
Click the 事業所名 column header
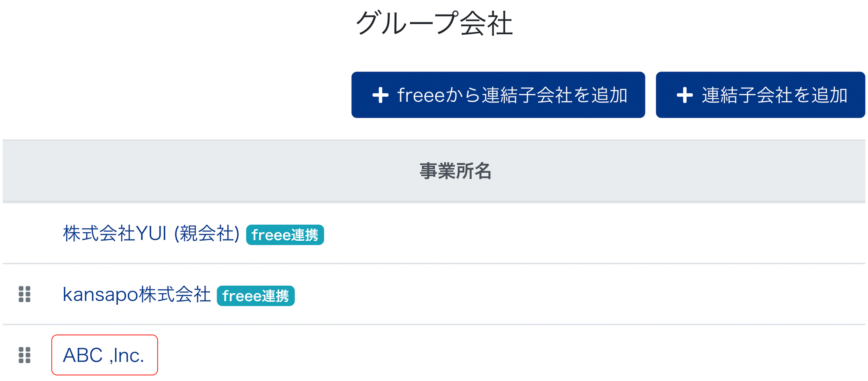455,171
